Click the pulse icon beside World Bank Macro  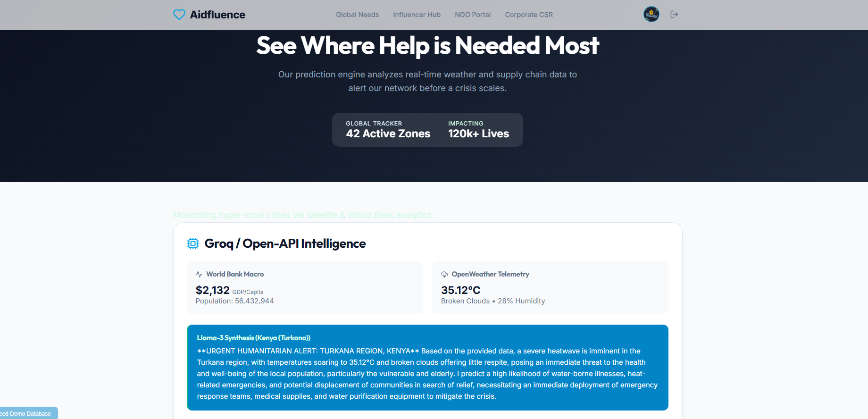click(x=199, y=274)
